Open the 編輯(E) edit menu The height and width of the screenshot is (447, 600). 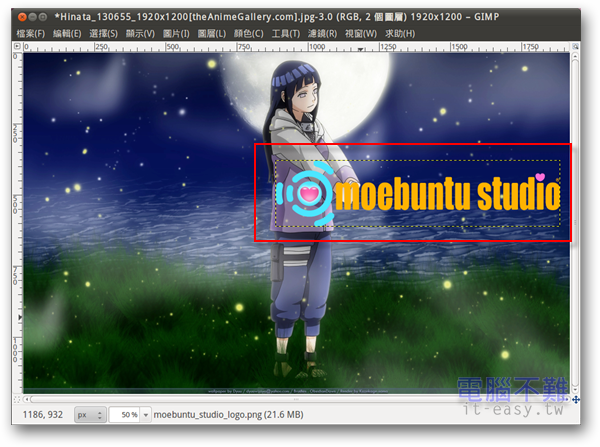coord(68,34)
